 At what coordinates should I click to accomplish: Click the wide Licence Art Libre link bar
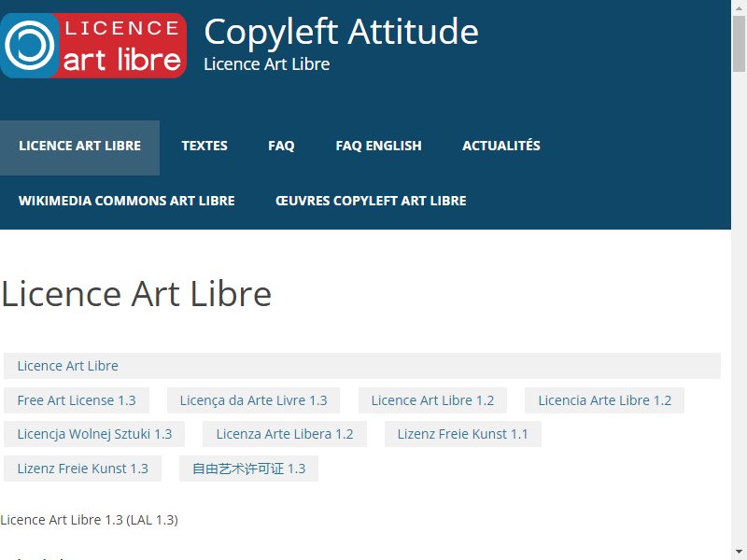point(362,366)
